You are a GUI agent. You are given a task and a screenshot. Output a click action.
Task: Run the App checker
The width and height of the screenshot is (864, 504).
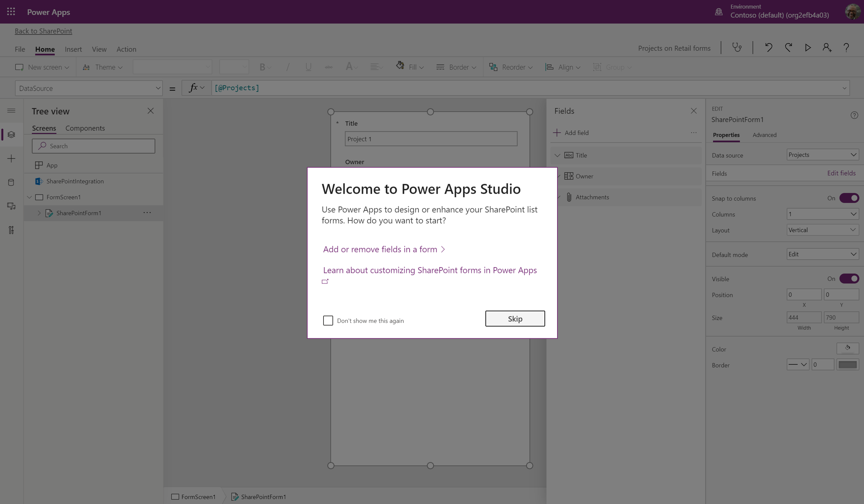pos(737,48)
